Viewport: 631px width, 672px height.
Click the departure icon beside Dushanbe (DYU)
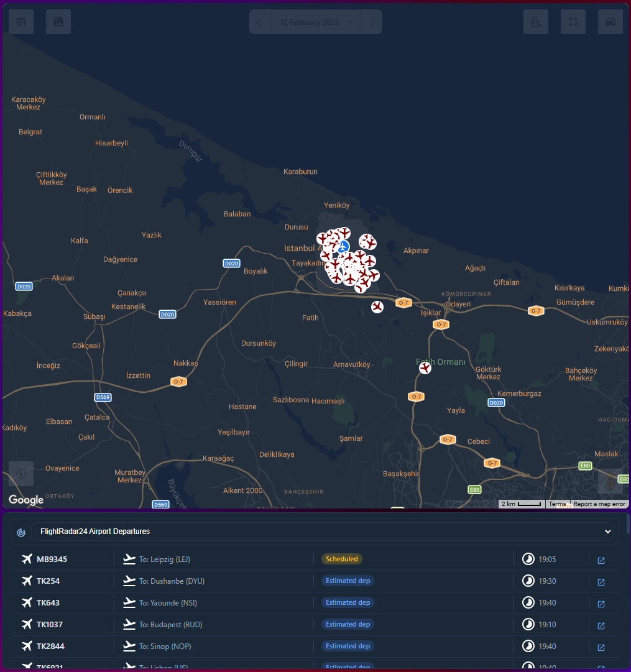coord(129,581)
